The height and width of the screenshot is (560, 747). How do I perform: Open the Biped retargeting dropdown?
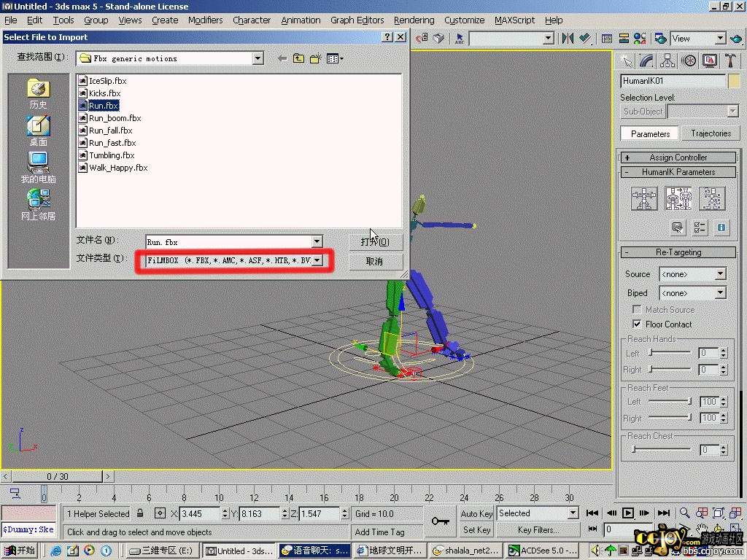(720, 293)
